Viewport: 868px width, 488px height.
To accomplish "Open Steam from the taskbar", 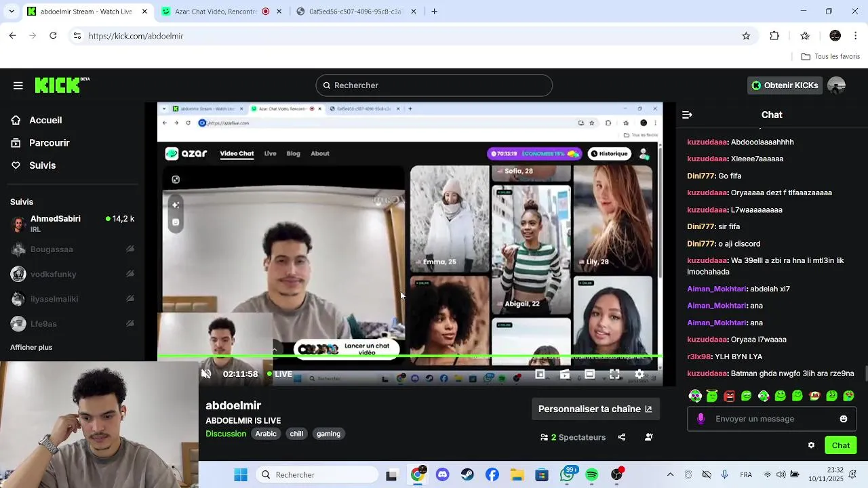I will 467,475.
